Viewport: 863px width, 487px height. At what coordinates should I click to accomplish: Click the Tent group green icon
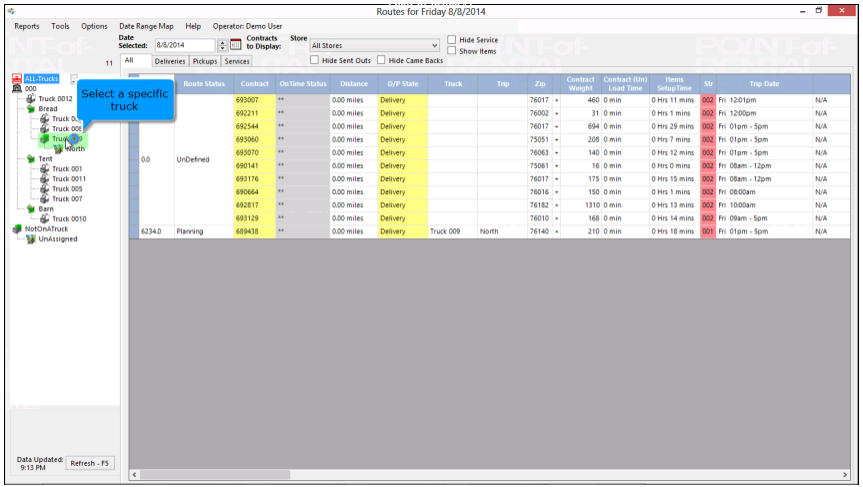[x=31, y=159]
